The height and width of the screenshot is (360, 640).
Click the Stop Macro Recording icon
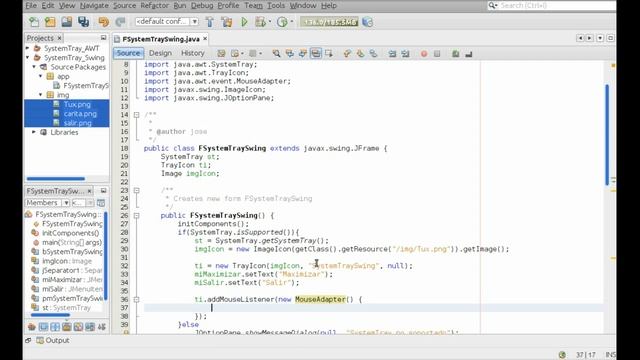click(437, 53)
